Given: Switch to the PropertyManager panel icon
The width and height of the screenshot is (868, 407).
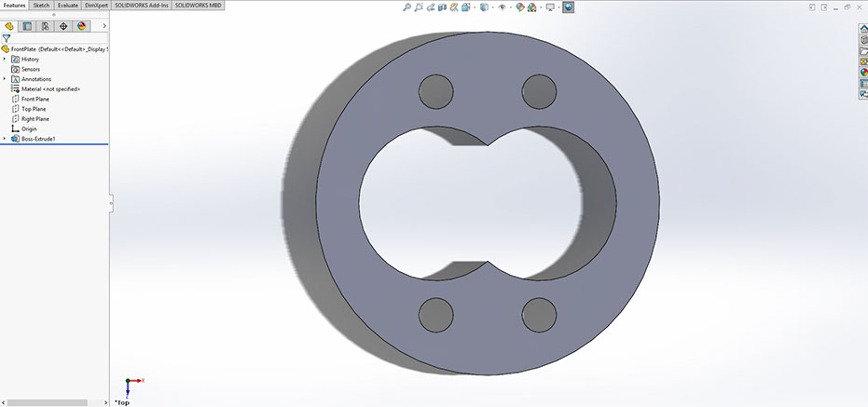Looking at the screenshot, I should [27, 26].
